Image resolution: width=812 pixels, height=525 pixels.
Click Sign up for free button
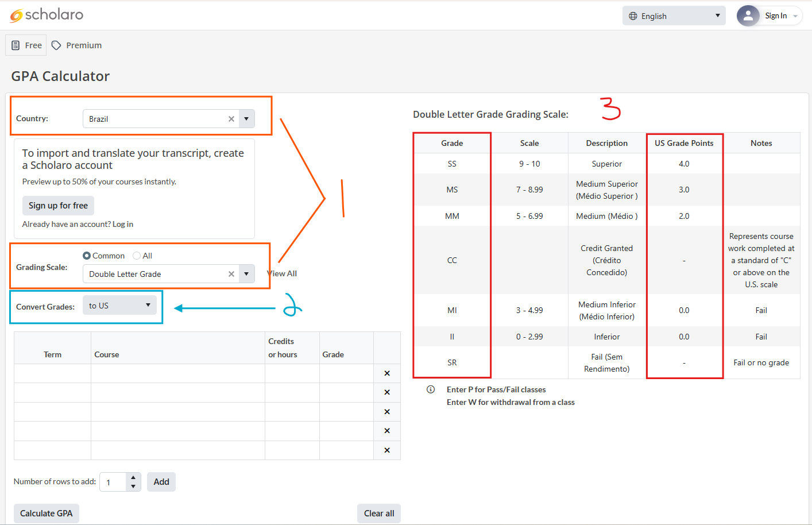pyautogui.click(x=58, y=206)
